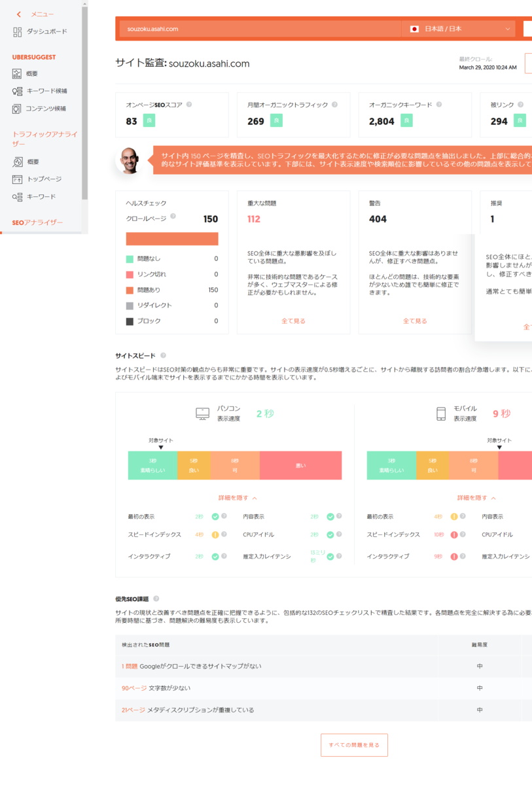
Task: Click the green 素晴らしい desktop speed segment
Action: 152,465
